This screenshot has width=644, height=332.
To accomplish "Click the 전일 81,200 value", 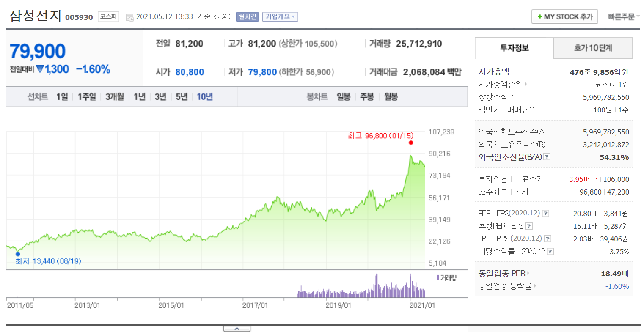I will (x=189, y=44).
